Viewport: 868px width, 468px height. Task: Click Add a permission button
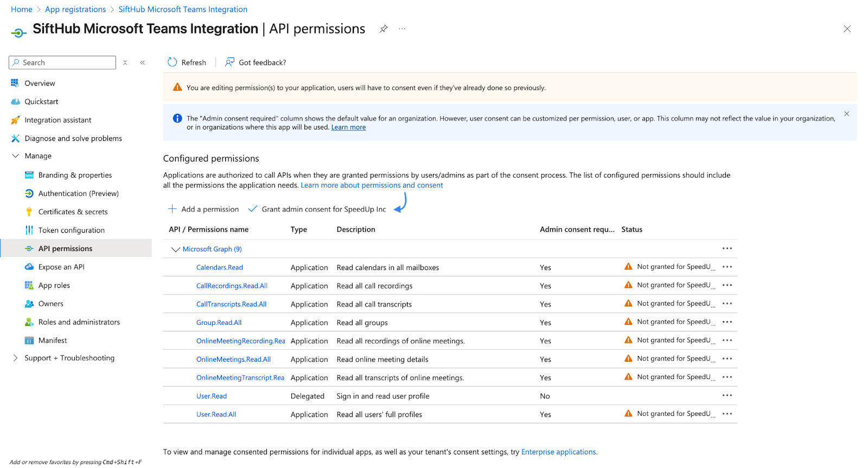point(203,209)
